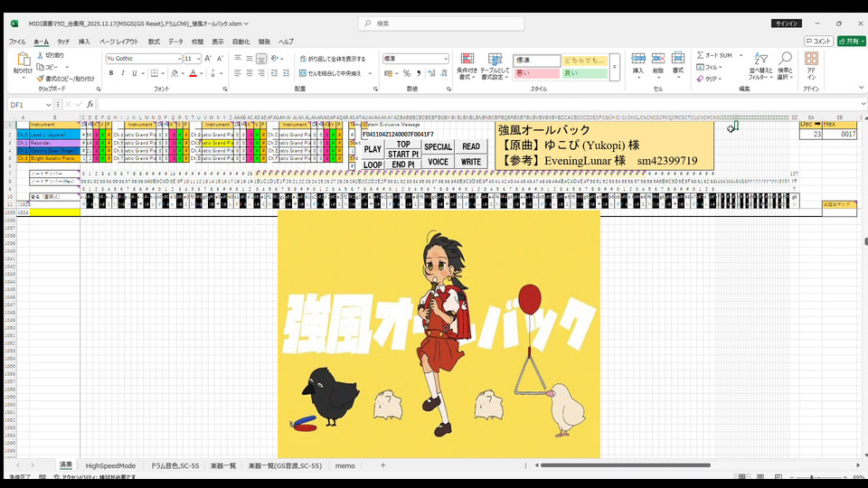This screenshot has width=868, height=488.
Task: Toggle Wrap Text (折り返して全体を表示する)
Action: (332, 59)
